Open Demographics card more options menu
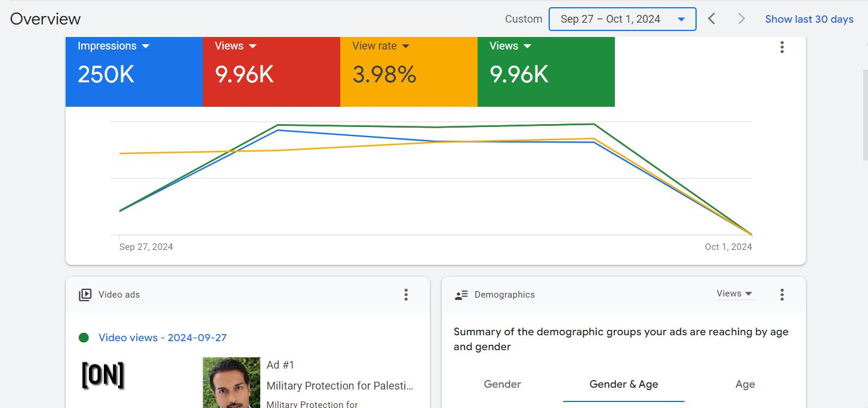Screen dimensions: 868x408 click(x=781, y=295)
